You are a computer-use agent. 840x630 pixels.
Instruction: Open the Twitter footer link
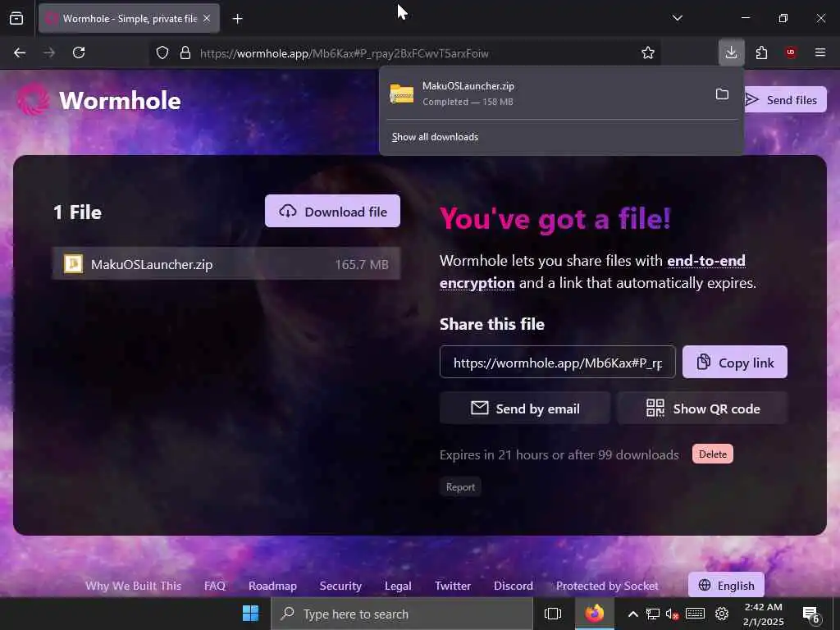[x=453, y=586]
